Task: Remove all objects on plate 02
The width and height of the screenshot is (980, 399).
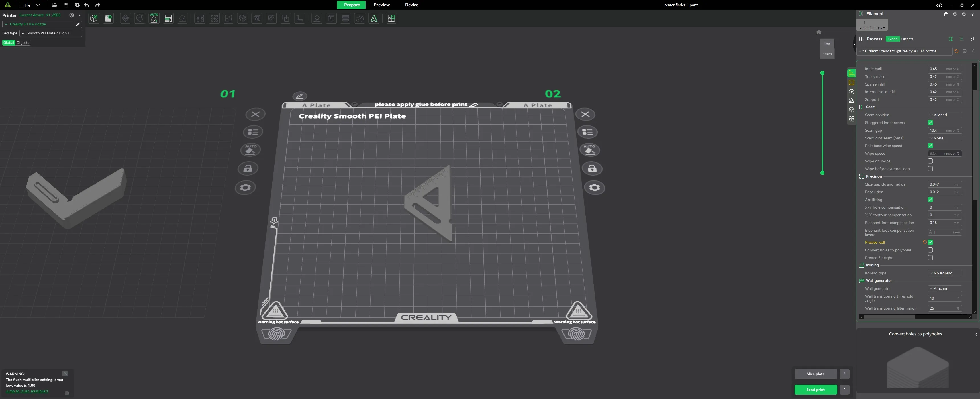Action: tap(585, 114)
